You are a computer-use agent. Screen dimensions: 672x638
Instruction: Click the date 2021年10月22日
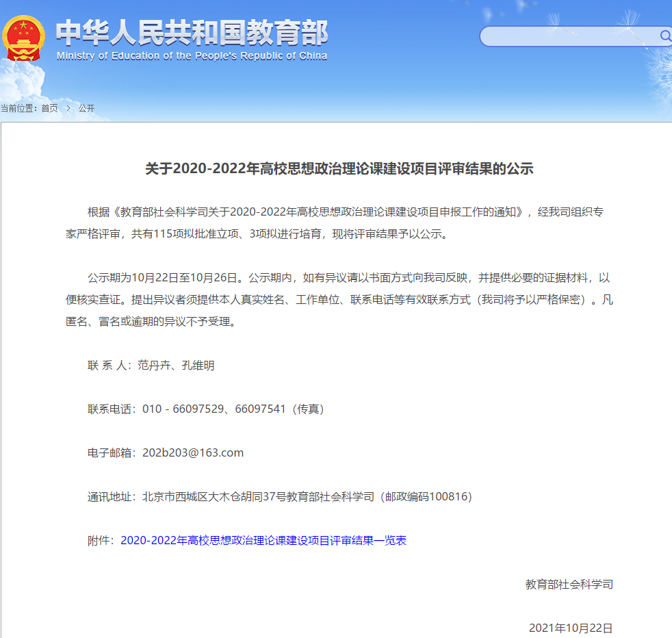click(571, 628)
